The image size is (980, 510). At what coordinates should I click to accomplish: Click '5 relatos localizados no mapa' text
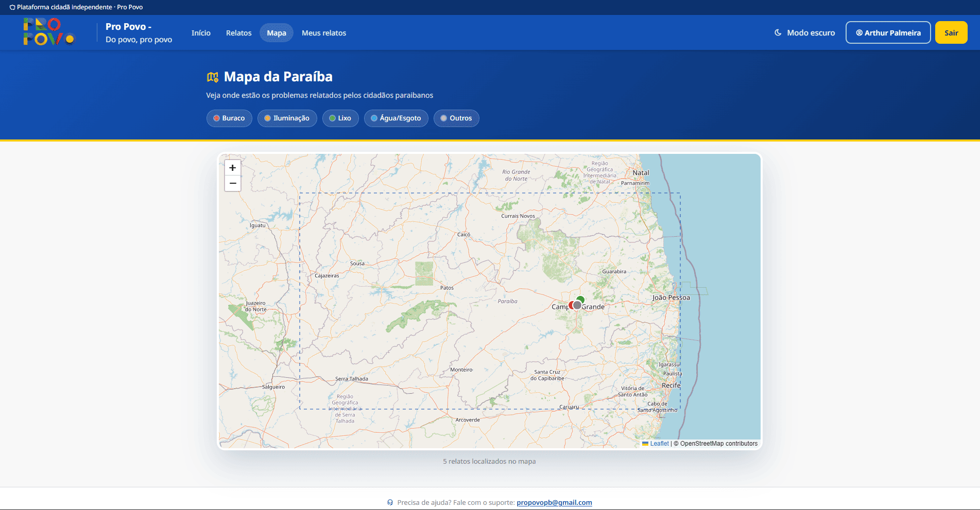(x=489, y=462)
